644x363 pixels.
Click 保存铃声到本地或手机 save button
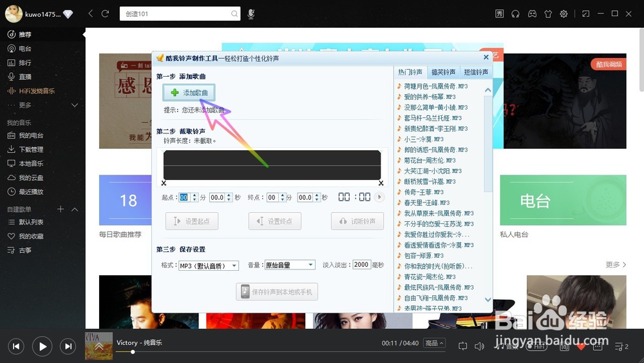click(x=277, y=292)
